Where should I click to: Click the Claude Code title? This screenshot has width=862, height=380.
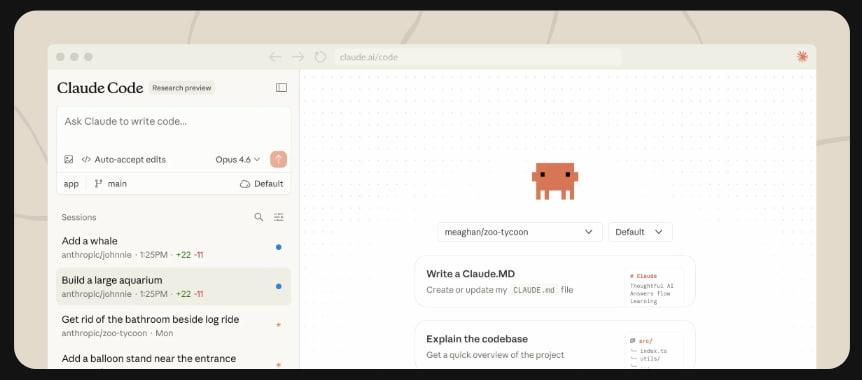point(100,88)
